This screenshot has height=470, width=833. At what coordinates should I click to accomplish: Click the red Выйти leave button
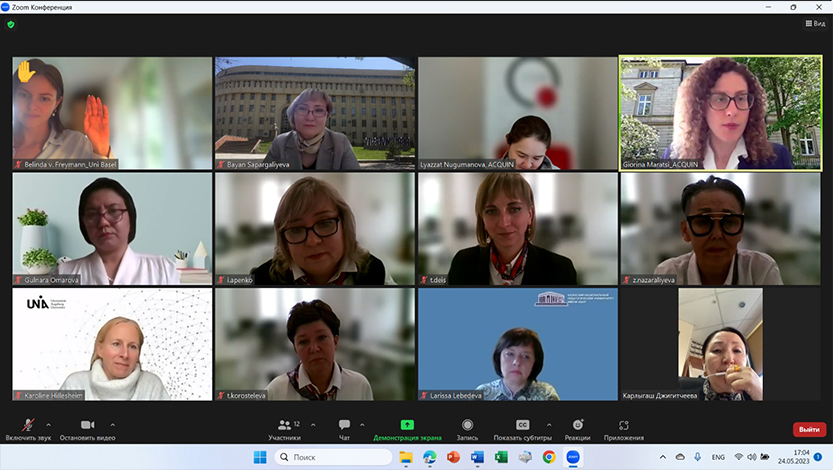tap(809, 429)
